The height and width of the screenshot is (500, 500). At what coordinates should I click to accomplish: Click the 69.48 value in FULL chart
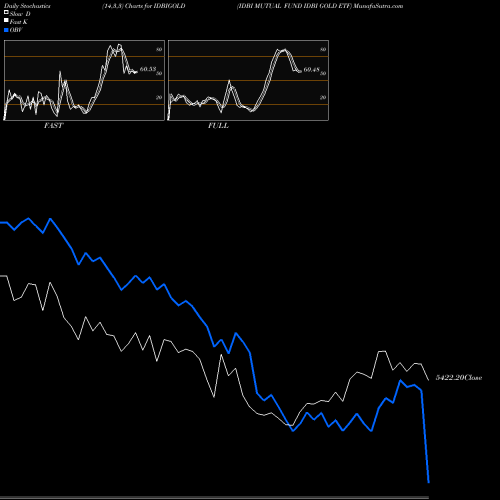[312, 69]
